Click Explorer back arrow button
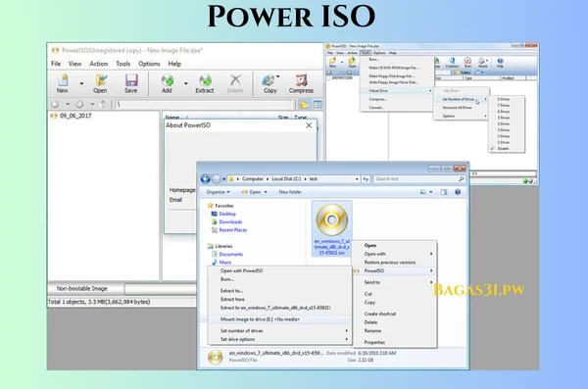 [205, 179]
